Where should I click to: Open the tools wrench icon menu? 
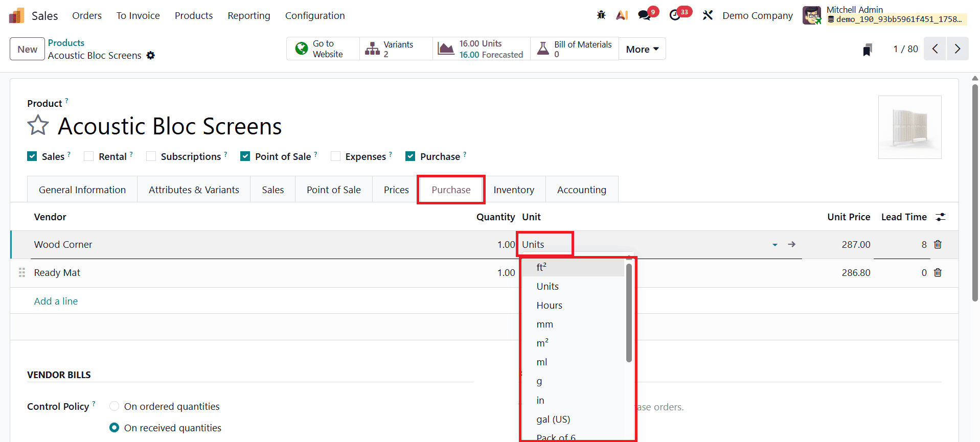(708, 15)
